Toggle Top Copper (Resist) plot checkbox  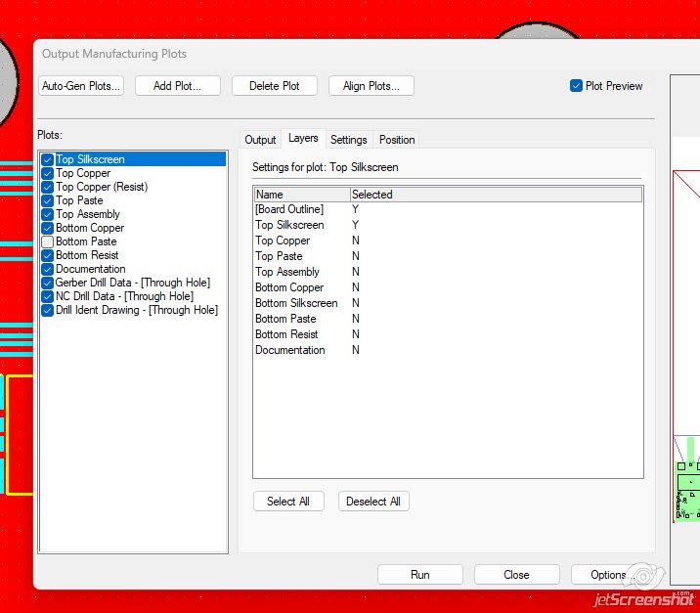[x=47, y=187]
